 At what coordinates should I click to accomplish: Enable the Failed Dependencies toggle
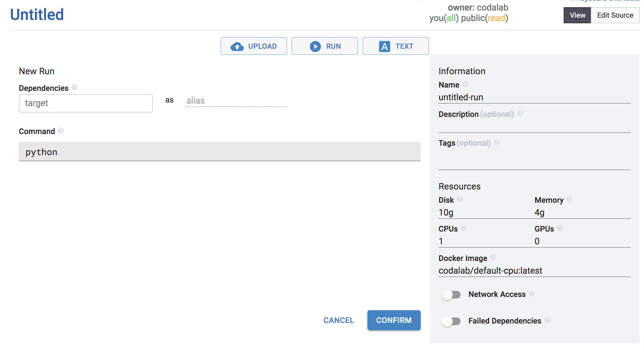(x=451, y=321)
